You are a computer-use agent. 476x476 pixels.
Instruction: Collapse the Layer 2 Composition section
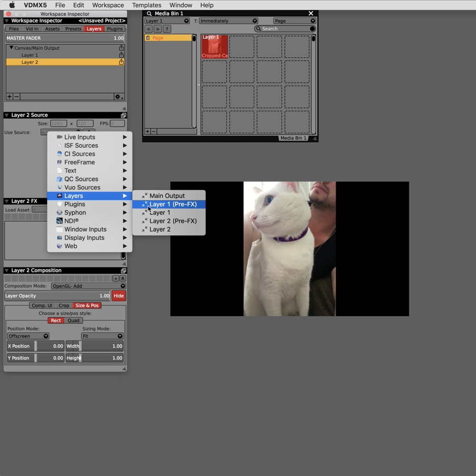point(6,270)
